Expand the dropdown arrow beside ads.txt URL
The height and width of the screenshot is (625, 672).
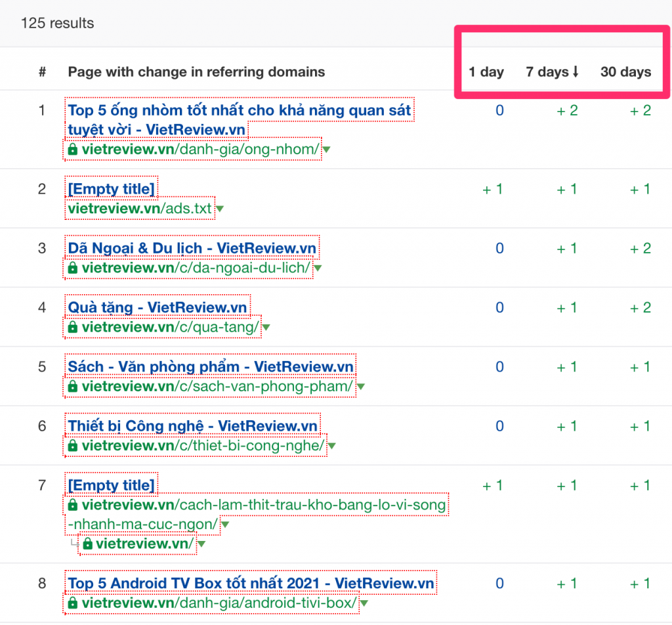coord(219,209)
